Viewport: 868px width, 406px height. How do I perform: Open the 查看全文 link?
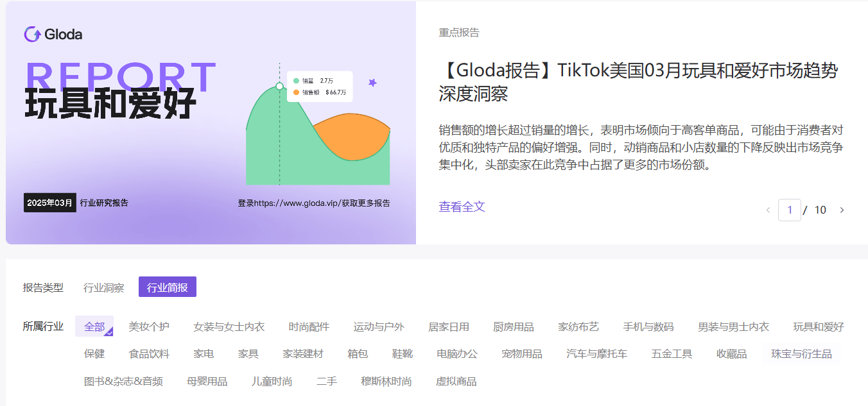click(462, 207)
